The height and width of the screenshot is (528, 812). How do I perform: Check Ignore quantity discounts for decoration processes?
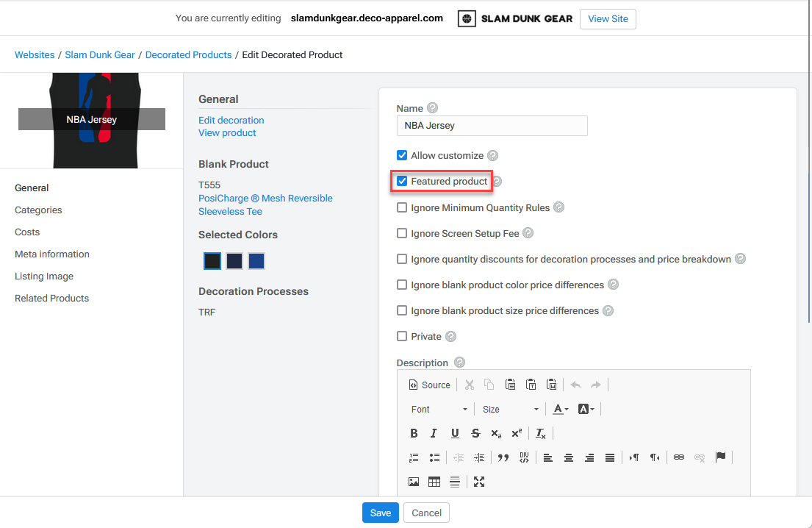pos(402,259)
